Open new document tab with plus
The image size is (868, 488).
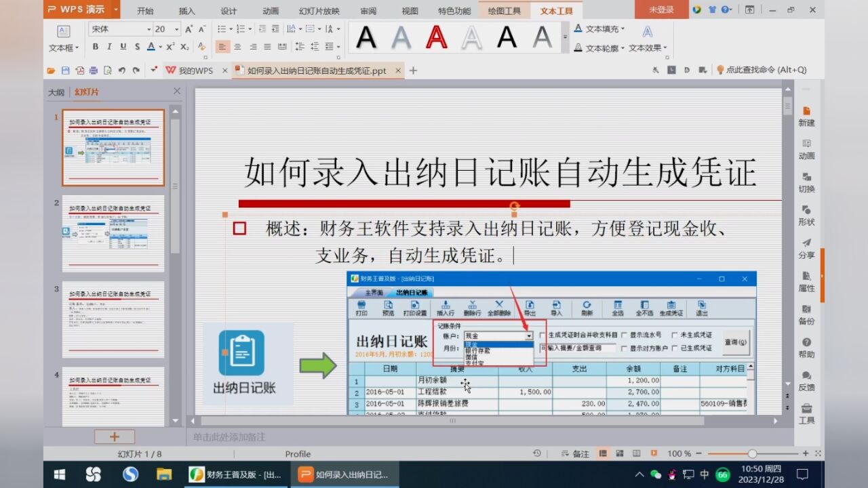pos(413,70)
